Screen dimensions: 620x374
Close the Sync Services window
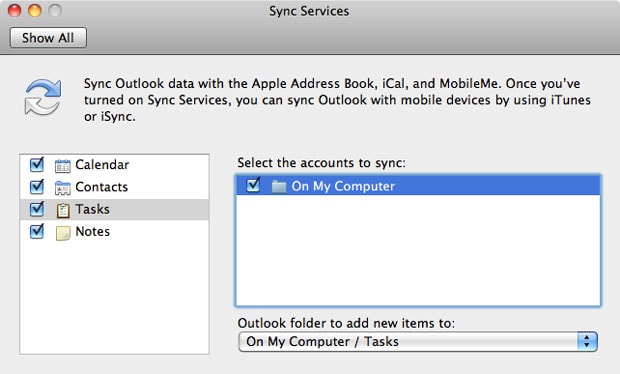click(x=14, y=11)
